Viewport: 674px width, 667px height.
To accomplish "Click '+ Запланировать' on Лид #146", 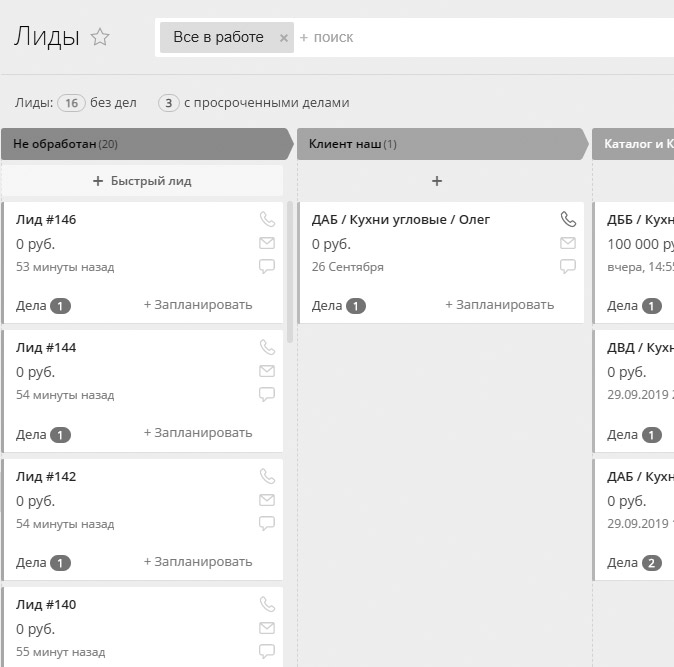I will 198,305.
